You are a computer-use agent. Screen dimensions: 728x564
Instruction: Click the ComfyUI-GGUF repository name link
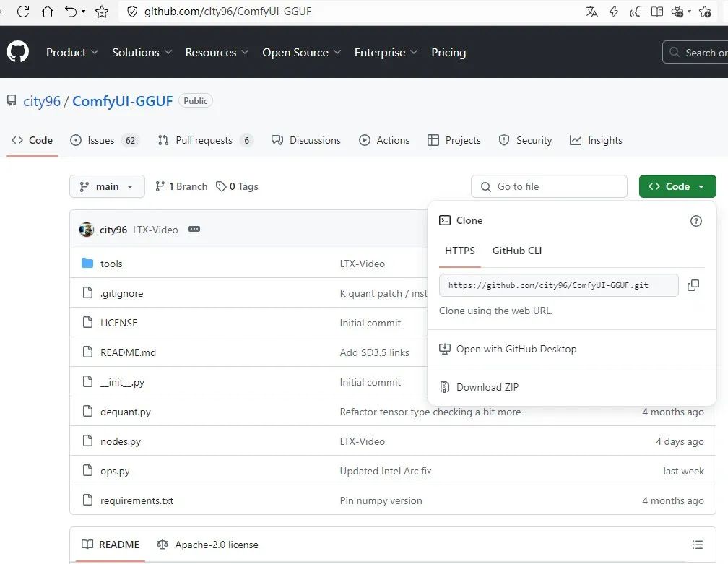pyautogui.click(x=123, y=101)
